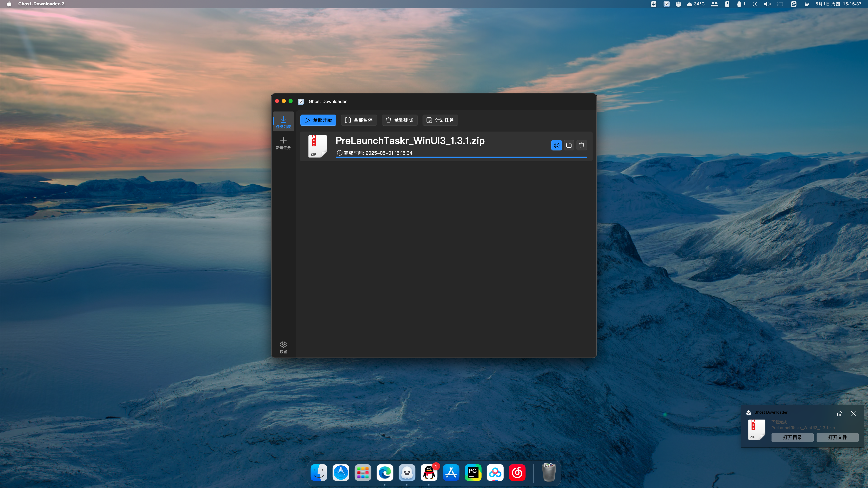Open 新建任务 to create a download
This screenshot has height=488, width=868.
tap(283, 143)
